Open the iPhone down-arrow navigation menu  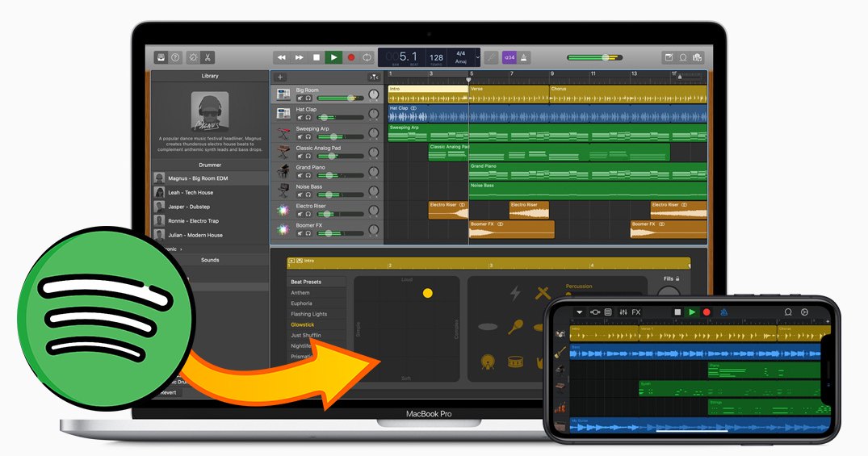(x=579, y=312)
